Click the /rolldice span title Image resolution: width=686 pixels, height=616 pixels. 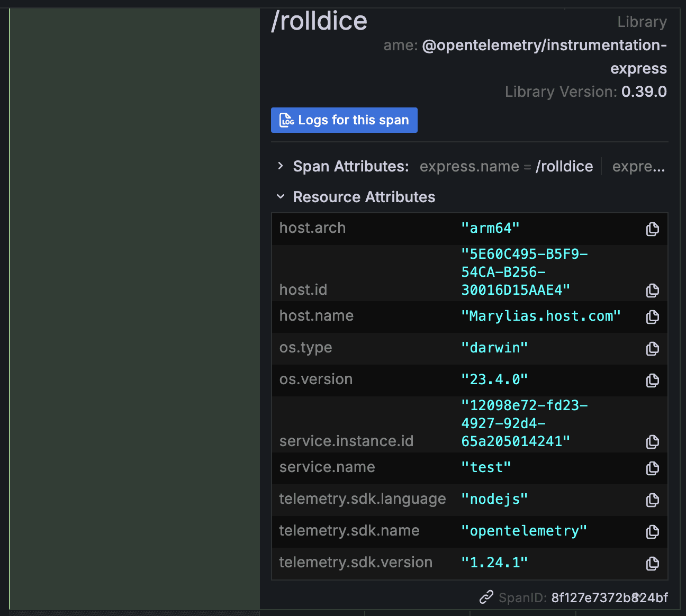click(x=319, y=21)
